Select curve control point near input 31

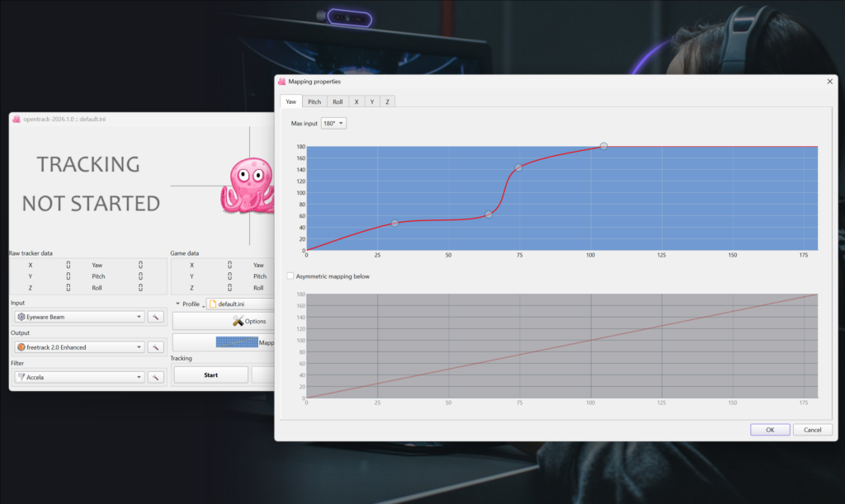click(x=395, y=223)
